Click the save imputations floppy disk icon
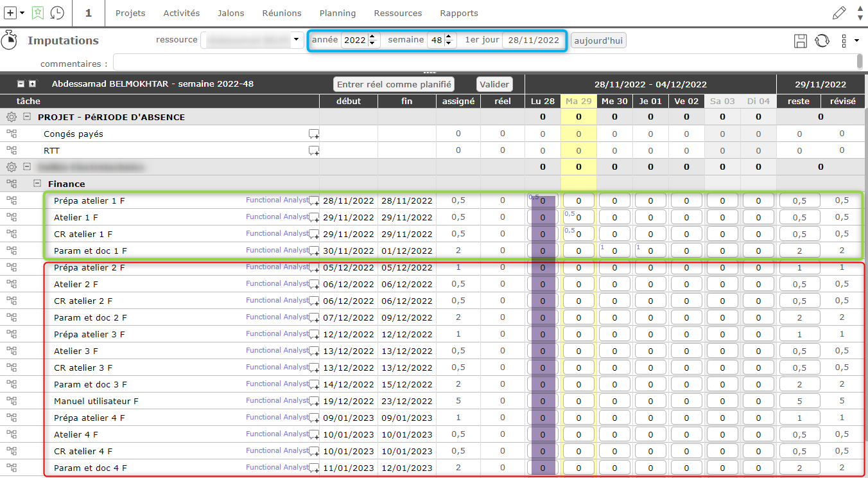This screenshot has height=478, width=868. 801,41
